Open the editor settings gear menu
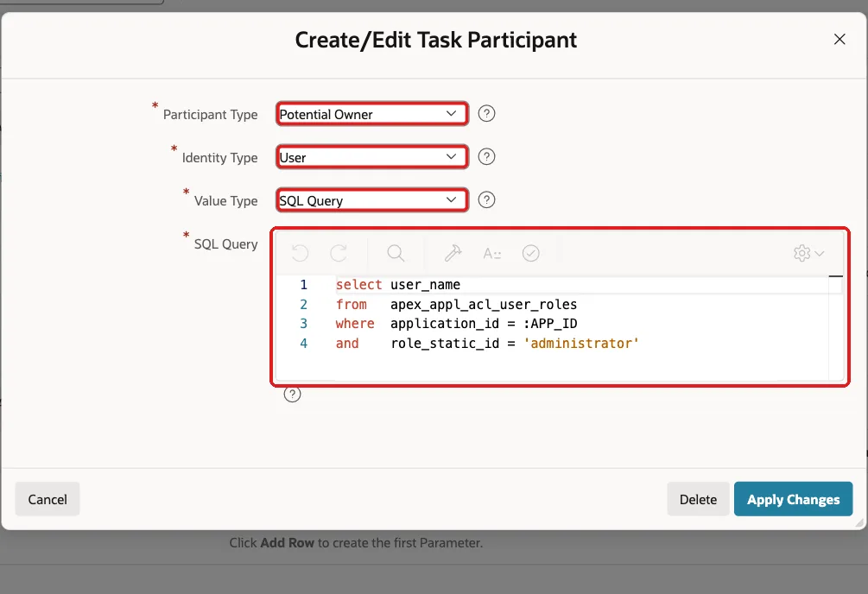 pos(808,254)
